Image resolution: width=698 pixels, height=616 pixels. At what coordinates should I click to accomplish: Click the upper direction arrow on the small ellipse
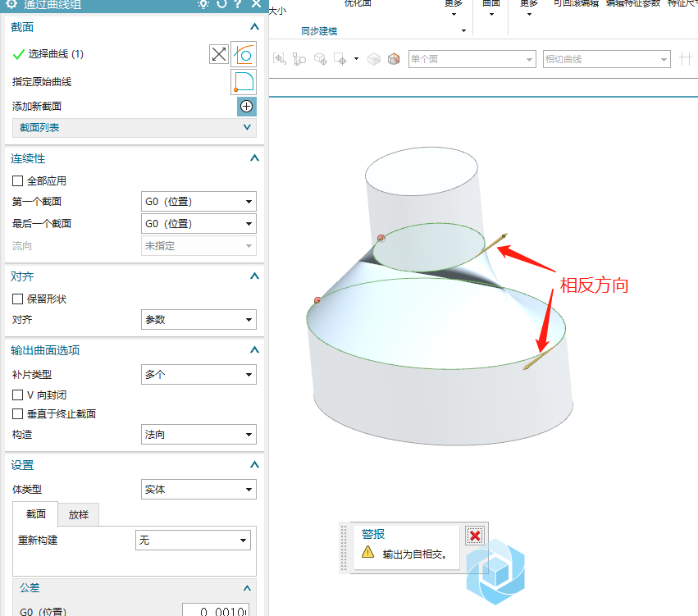click(494, 243)
